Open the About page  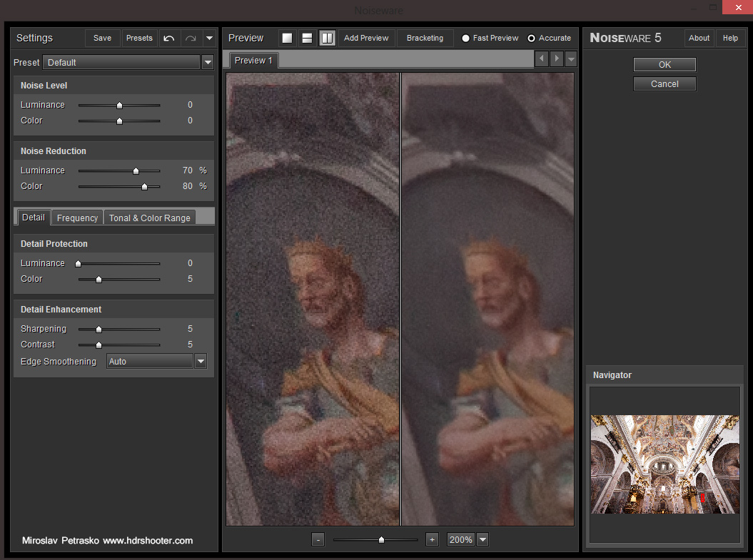(x=699, y=38)
